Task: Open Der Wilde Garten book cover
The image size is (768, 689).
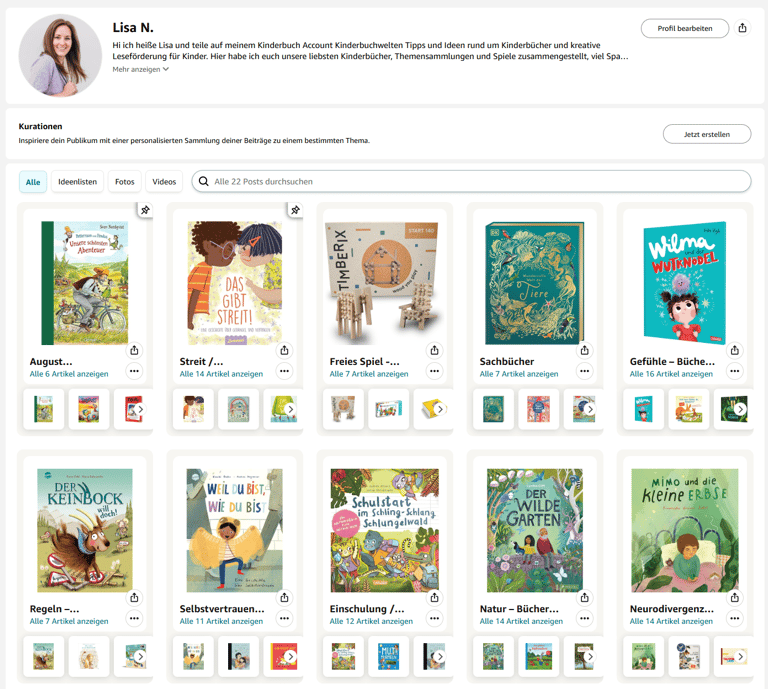Action: click(x=535, y=530)
